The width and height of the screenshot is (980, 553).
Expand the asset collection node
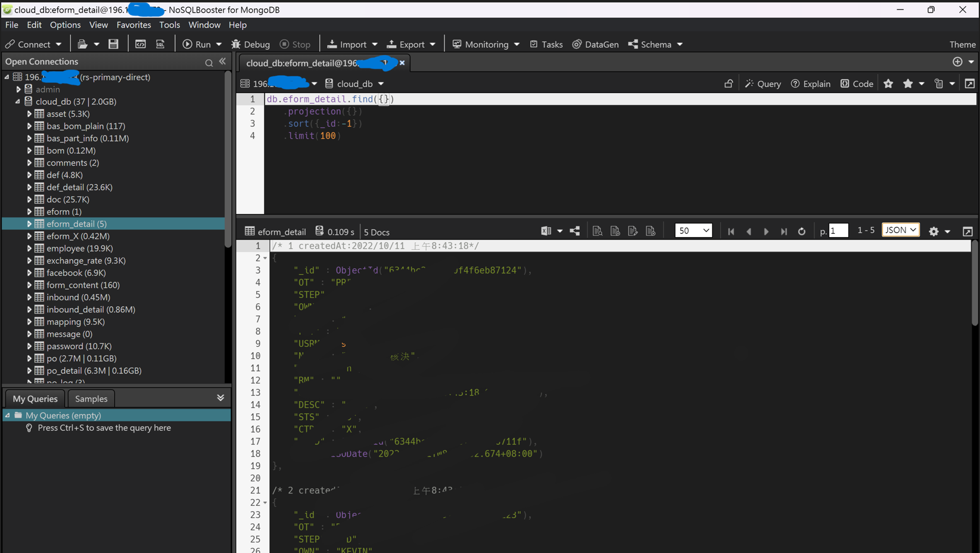click(29, 114)
